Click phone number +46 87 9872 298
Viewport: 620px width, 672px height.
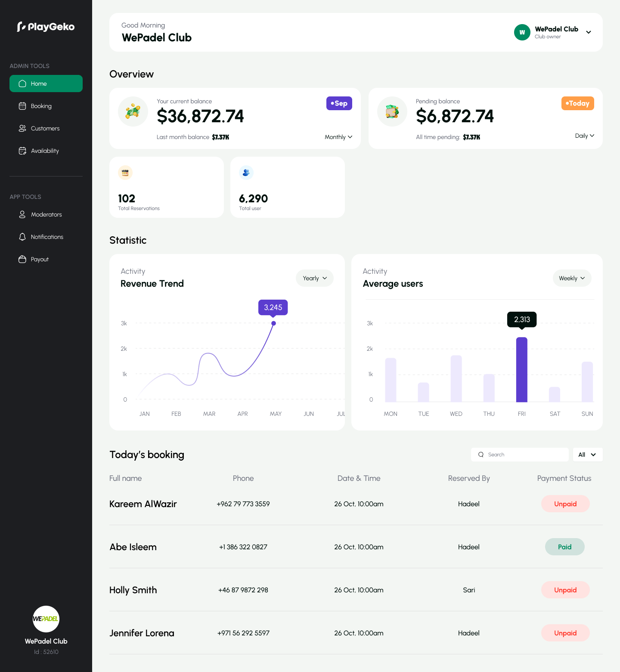coord(243,590)
